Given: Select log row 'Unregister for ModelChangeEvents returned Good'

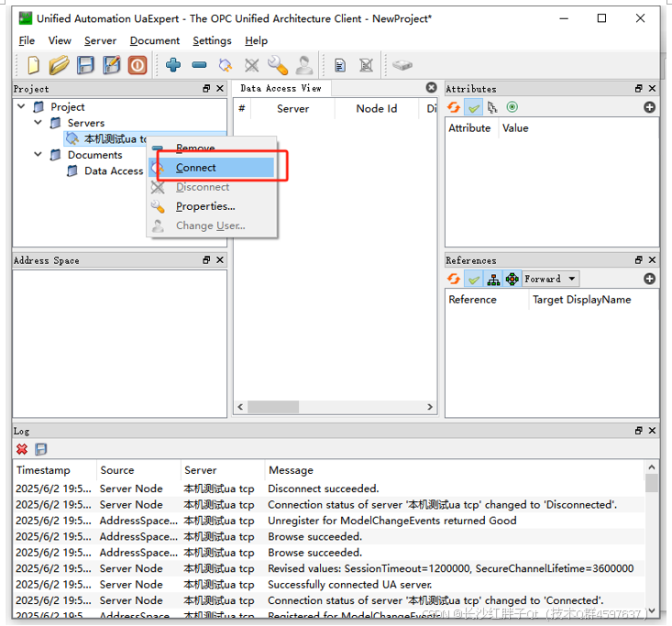Looking at the screenshot, I should pyautogui.click(x=329, y=521).
